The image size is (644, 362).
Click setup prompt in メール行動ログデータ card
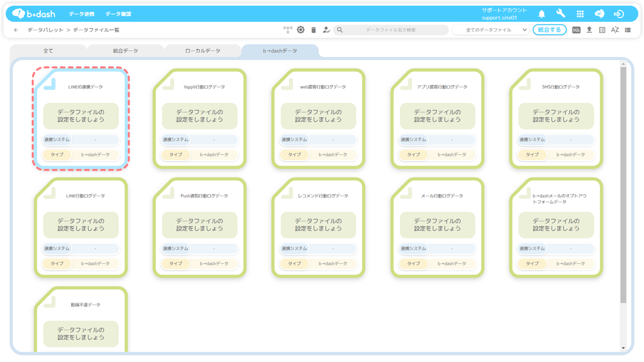click(x=438, y=225)
